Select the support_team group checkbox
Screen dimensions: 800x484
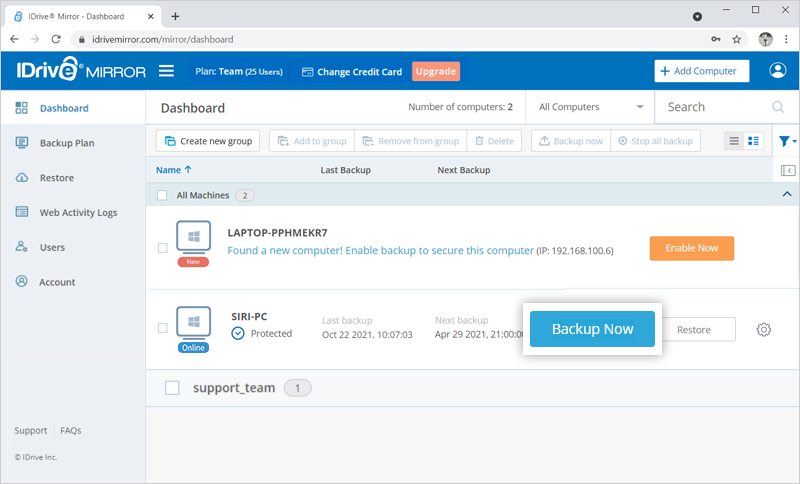pyautogui.click(x=172, y=388)
